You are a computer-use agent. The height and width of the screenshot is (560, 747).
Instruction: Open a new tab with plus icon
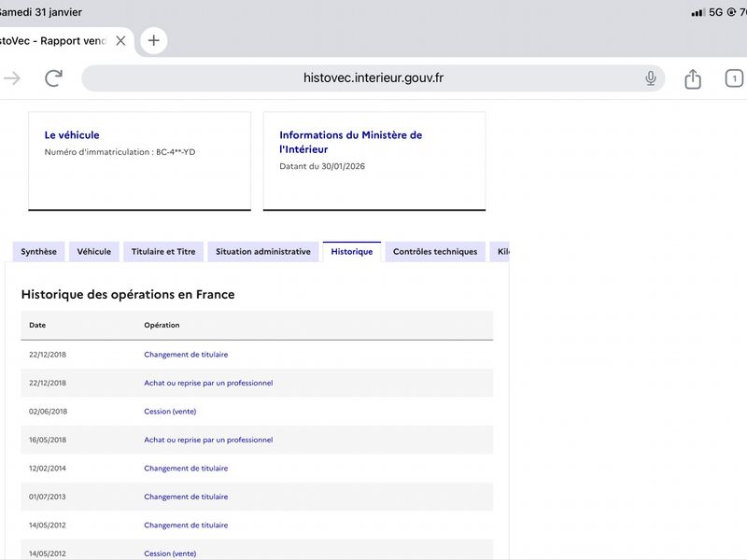(154, 40)
